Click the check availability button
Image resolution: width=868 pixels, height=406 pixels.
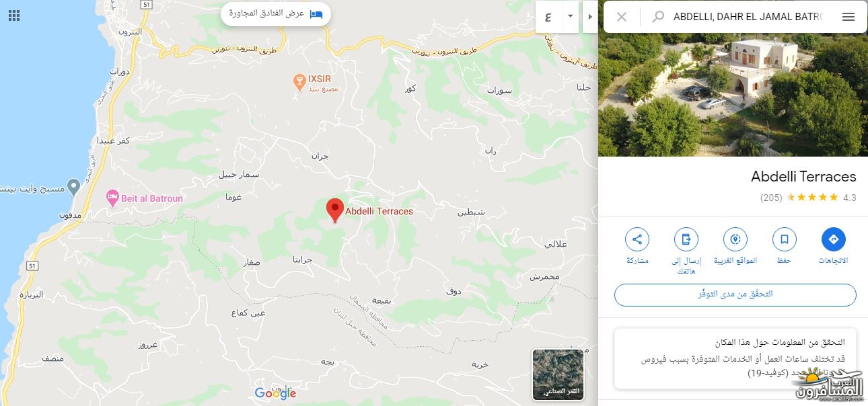click(x=735, y=294)
